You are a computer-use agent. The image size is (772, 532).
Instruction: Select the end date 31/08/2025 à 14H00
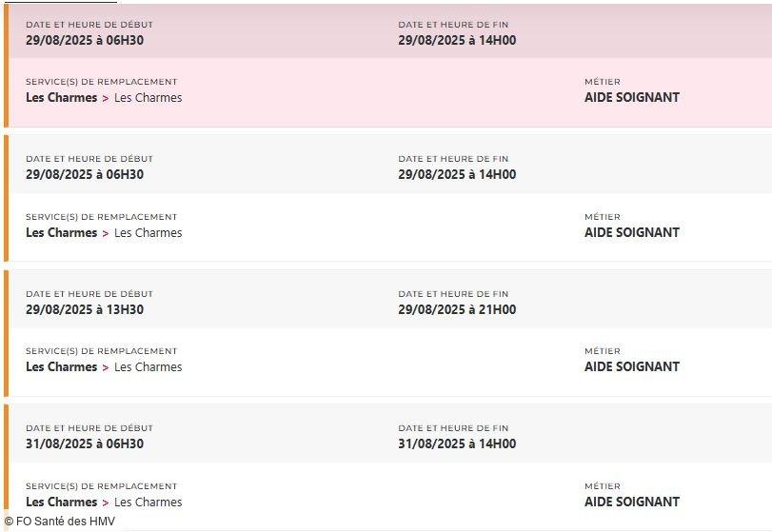point(457,443)
